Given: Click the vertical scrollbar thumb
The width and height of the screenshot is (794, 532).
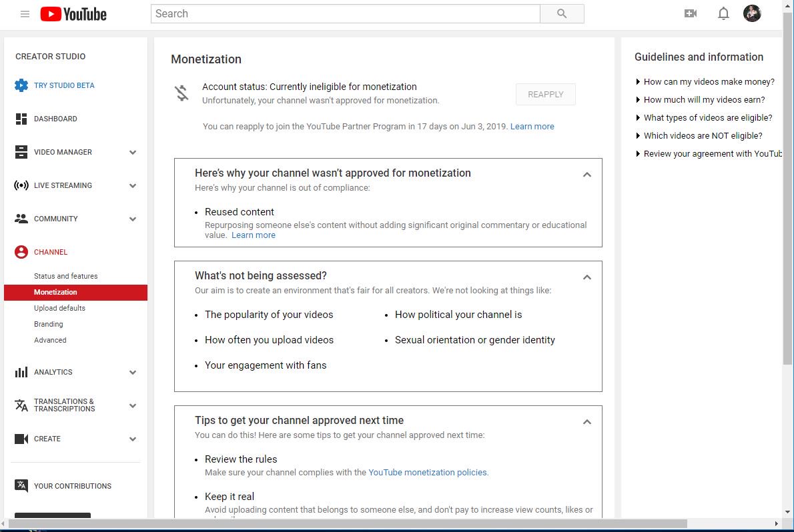Looking at the screenshot, I should click(787, 187).
